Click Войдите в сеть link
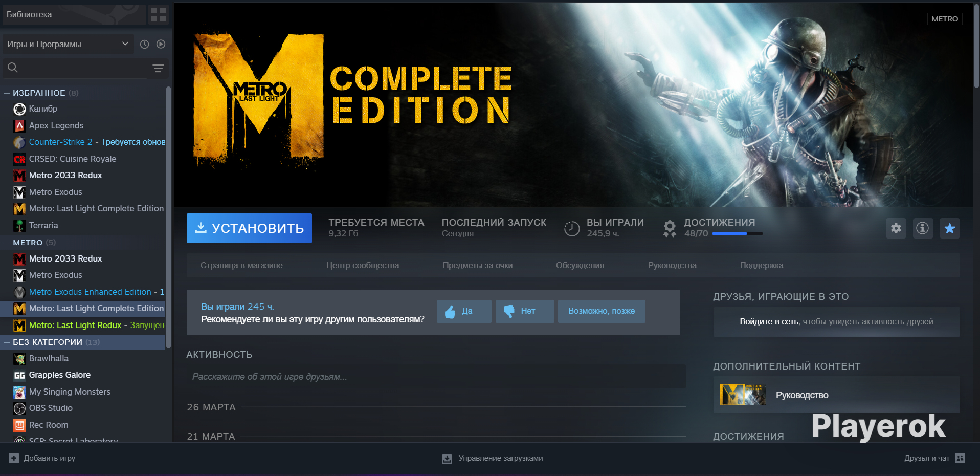Image resolution: width=980 pixels, height=476 pixels. click(x=769, y=322)
